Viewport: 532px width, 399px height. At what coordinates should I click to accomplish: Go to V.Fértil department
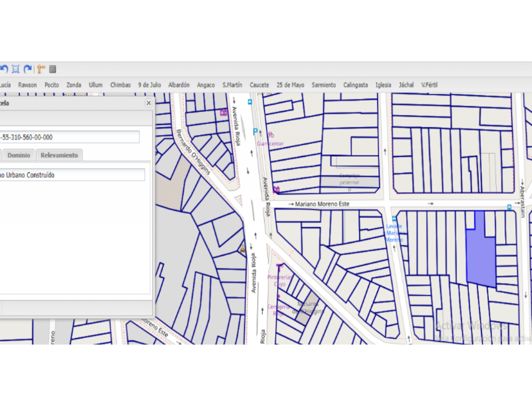point(429,85)
